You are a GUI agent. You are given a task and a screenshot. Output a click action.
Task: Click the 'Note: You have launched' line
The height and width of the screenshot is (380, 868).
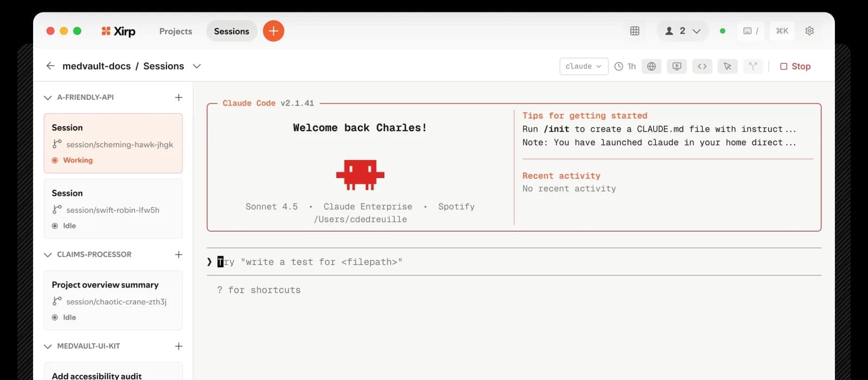[659, 142]
